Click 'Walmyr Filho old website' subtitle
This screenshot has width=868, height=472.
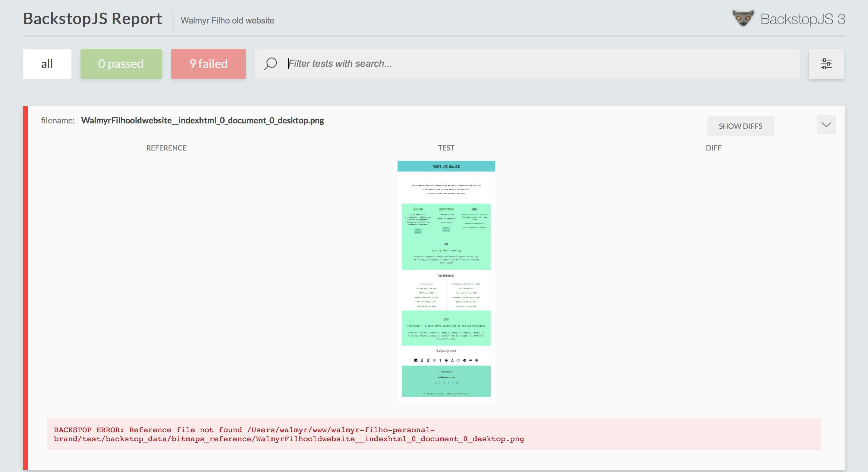(x=227, y=20)
